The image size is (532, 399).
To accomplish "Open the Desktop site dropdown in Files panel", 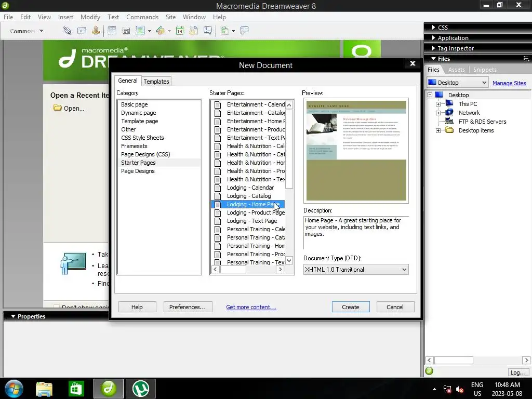I will (x=457, y=83).
